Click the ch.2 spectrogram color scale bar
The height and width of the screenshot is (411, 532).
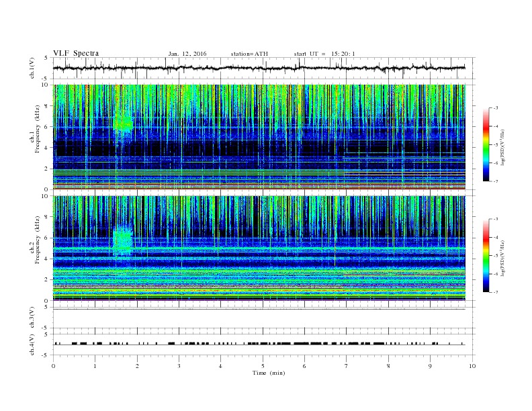486,255
